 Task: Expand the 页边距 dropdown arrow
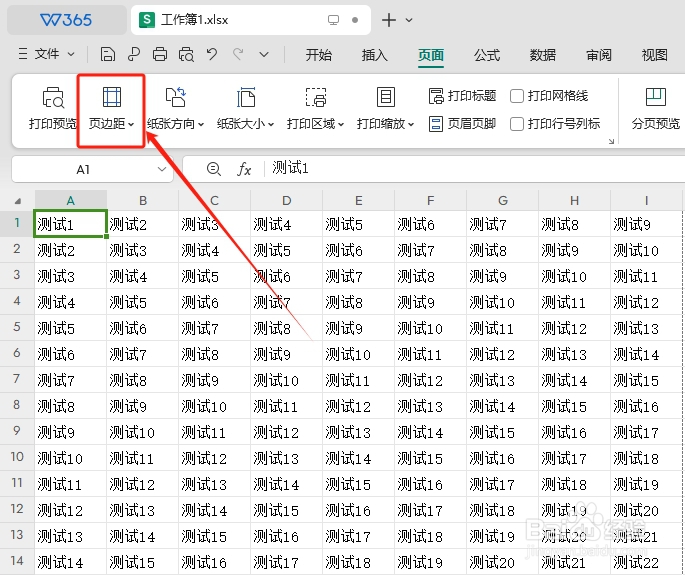(x=131, y=125)
